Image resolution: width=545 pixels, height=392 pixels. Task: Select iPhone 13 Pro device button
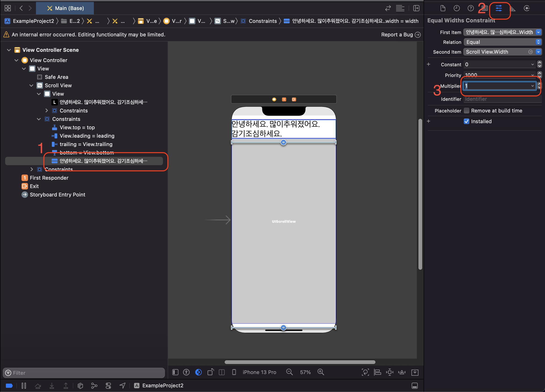259,372
